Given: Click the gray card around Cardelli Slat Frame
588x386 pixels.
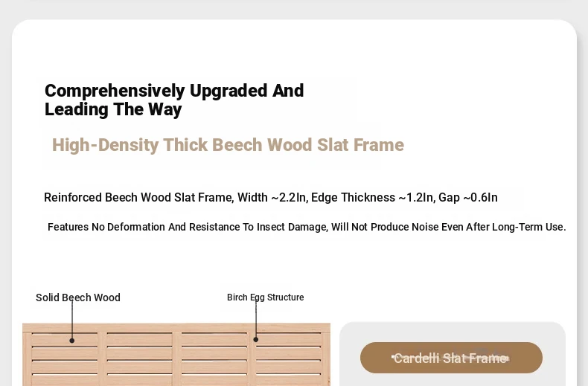Looking at the screenshot, I should [x=453, y=354].
